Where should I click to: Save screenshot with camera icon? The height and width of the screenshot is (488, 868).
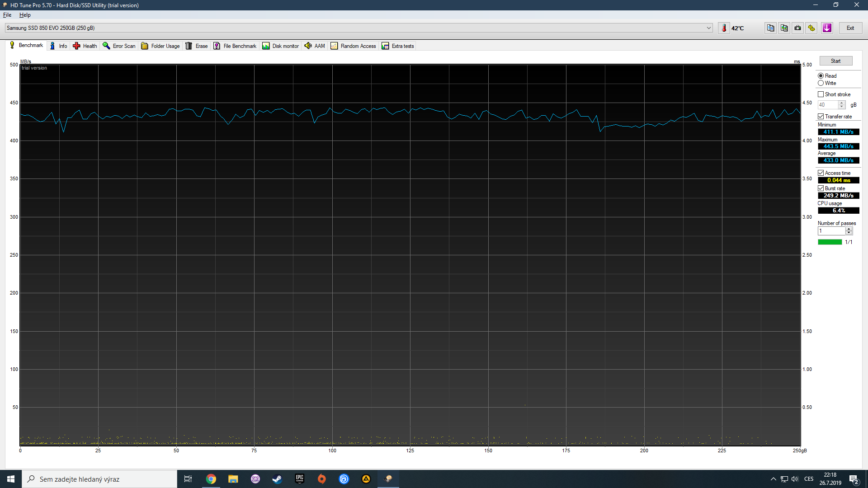tap(798, 28)
